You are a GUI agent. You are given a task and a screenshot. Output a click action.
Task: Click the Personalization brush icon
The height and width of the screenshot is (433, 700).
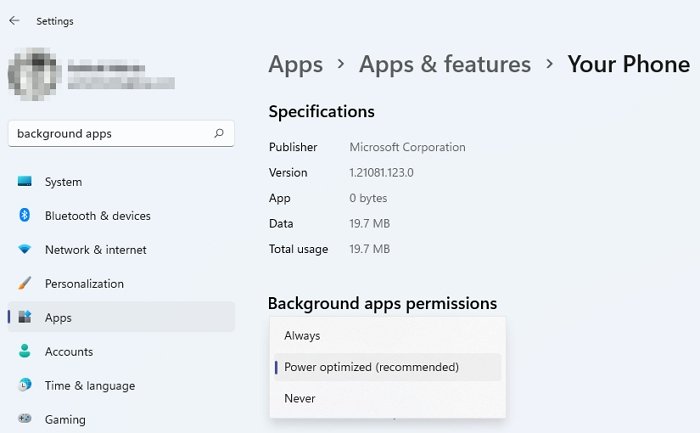(25, 284)
